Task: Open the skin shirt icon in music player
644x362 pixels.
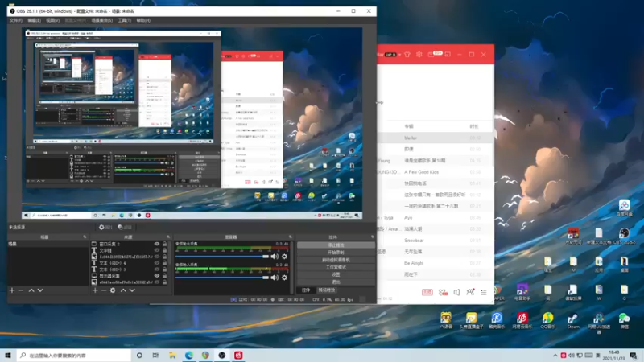Action: tap(407, 54)
